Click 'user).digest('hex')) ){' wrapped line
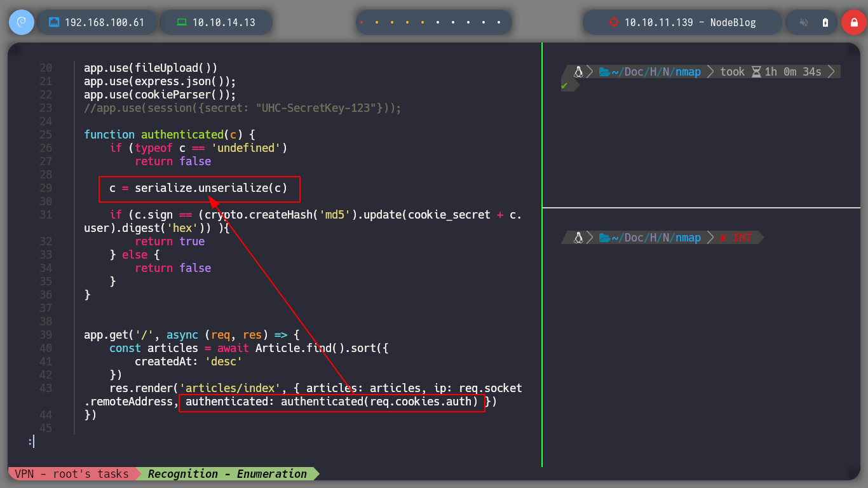The image size is (868, 488). coord(157,228)
